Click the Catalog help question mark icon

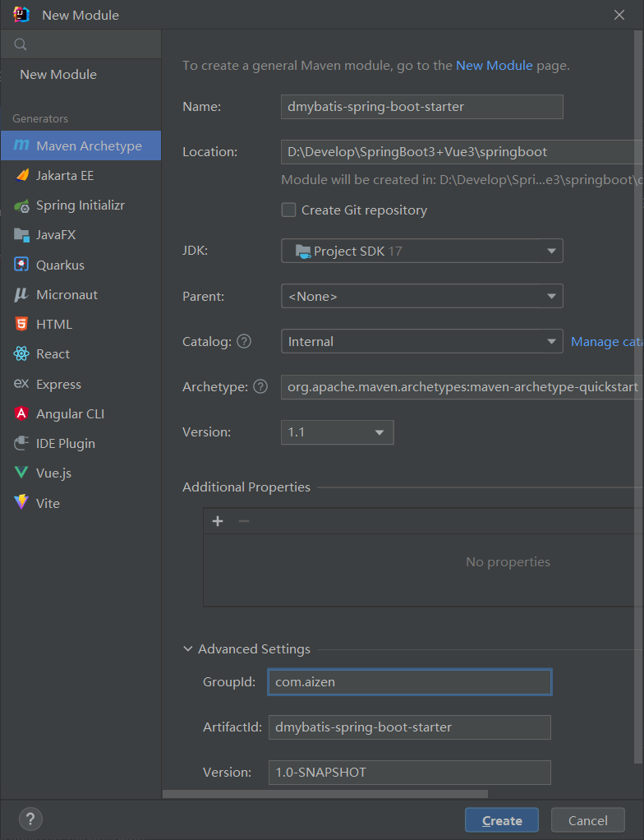[244, 342]
